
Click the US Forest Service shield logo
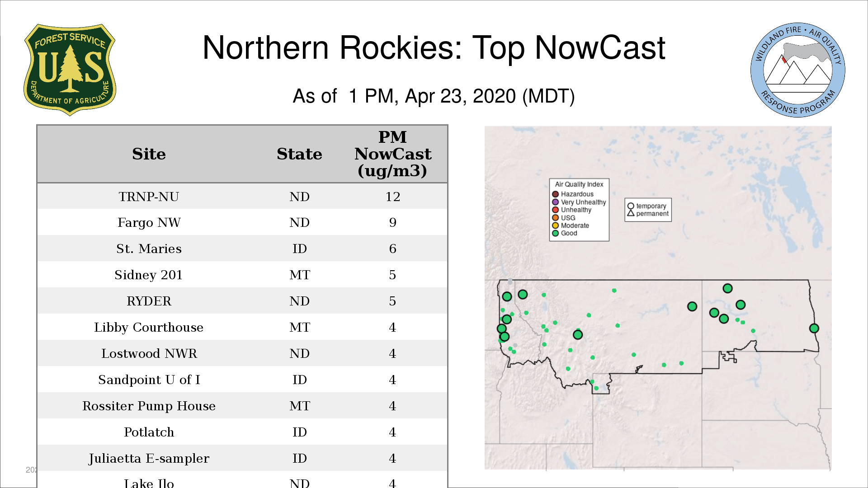[x=70, y=70]
